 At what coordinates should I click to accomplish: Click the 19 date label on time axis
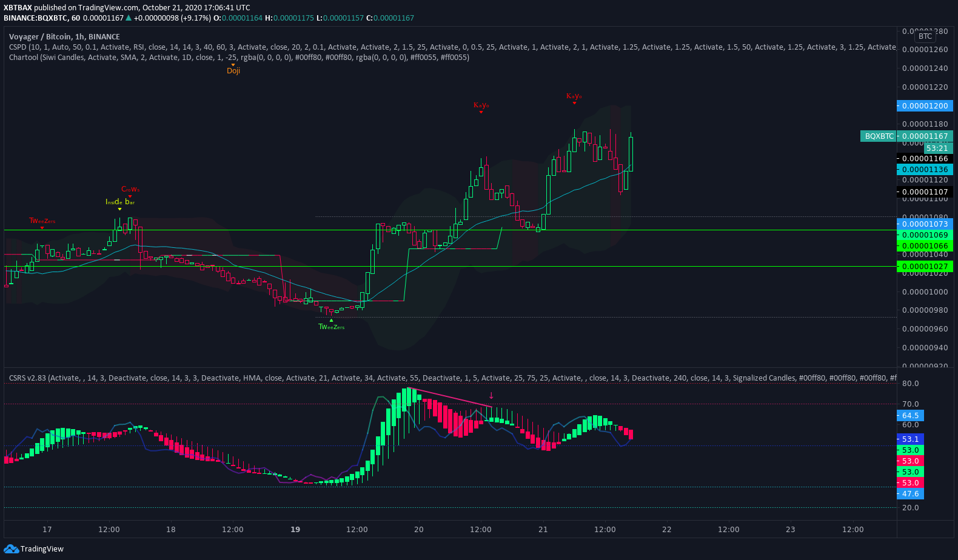point(295,530)
